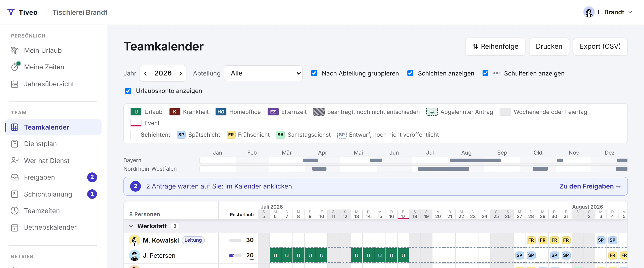Click the Export (CSV) button
This screenshot has width=644, height=268.
[600, 46]
